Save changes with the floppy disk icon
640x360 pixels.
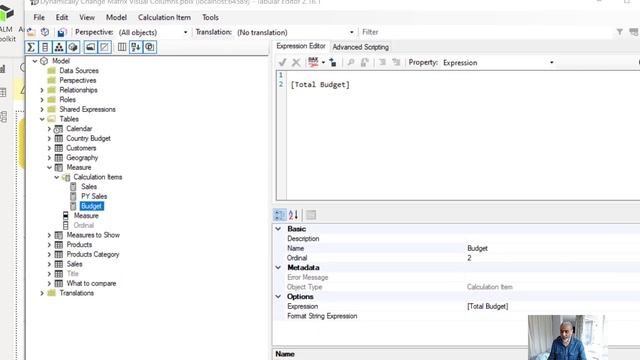[x=61, y=32]
